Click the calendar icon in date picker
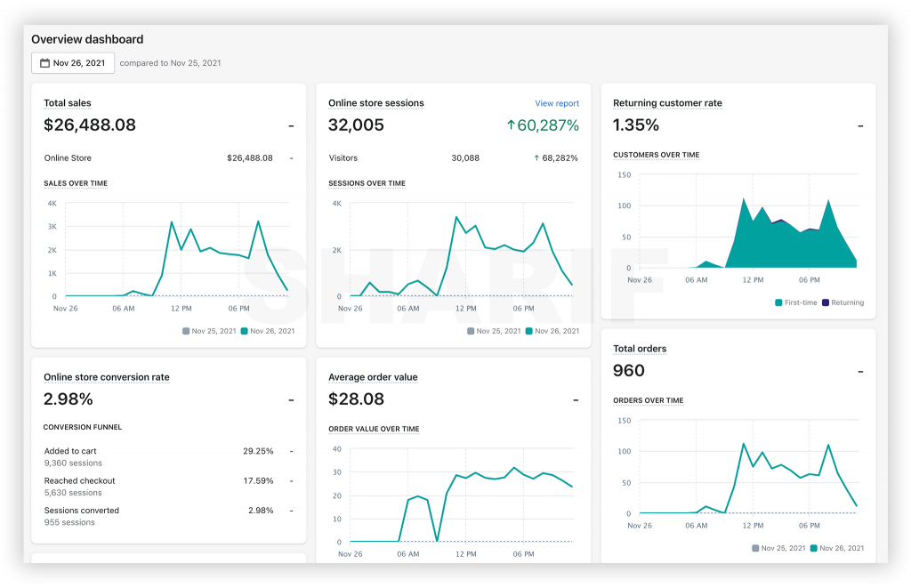911x588 pixels. [44, 63]
